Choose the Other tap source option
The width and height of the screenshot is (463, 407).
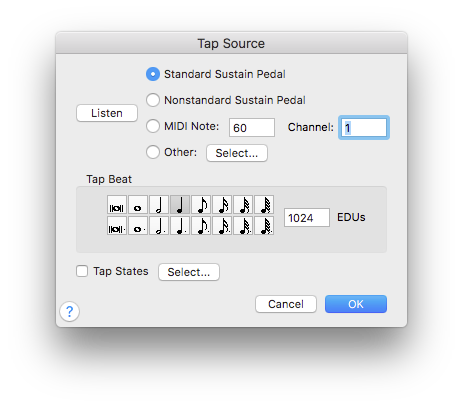click(153, 152)
